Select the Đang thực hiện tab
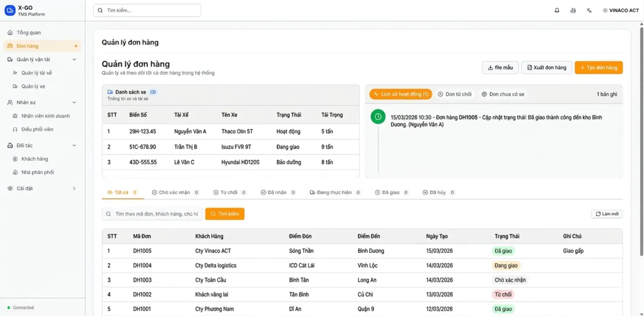Screen dimensions: 644x316 coord(335,192)
